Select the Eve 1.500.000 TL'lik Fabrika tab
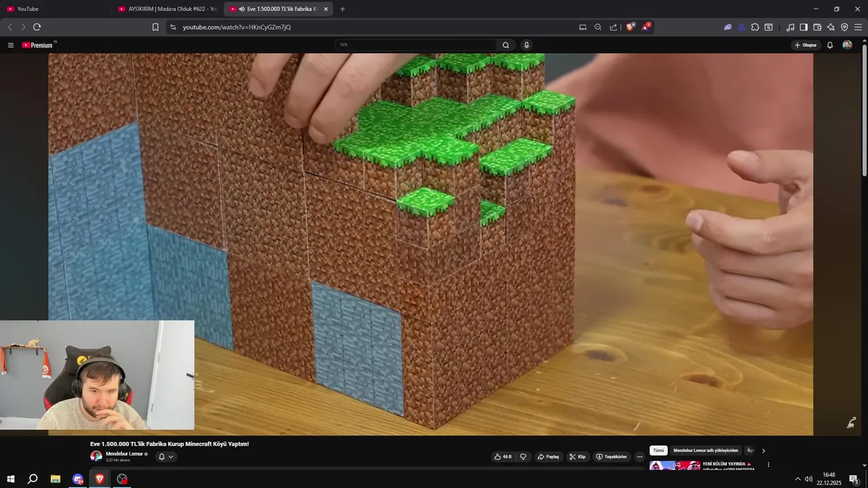868x488 pixels. (x=278, y=9)
